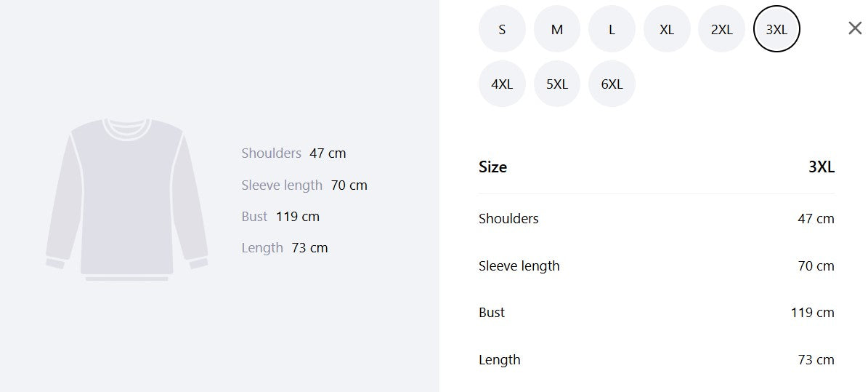The height and width of the screenshot is (392, 868).
Task: Click the Sleeve length table row
Action: coord(657,265)
